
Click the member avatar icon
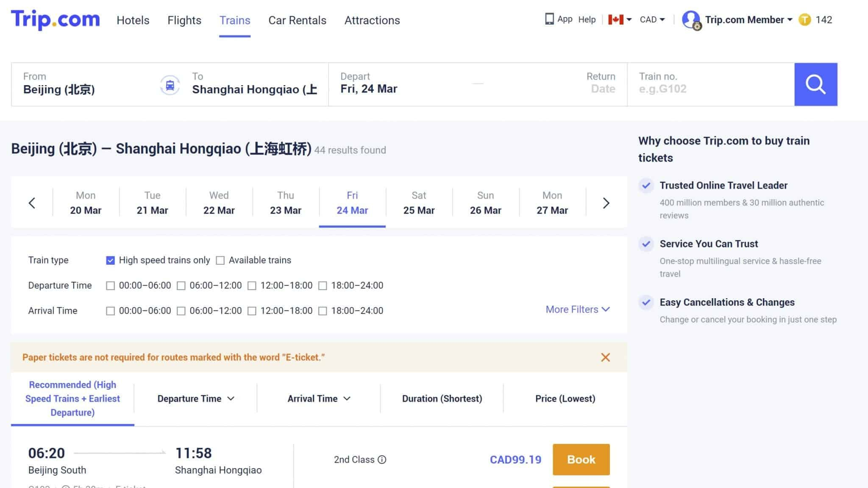(x=691, y=20)
